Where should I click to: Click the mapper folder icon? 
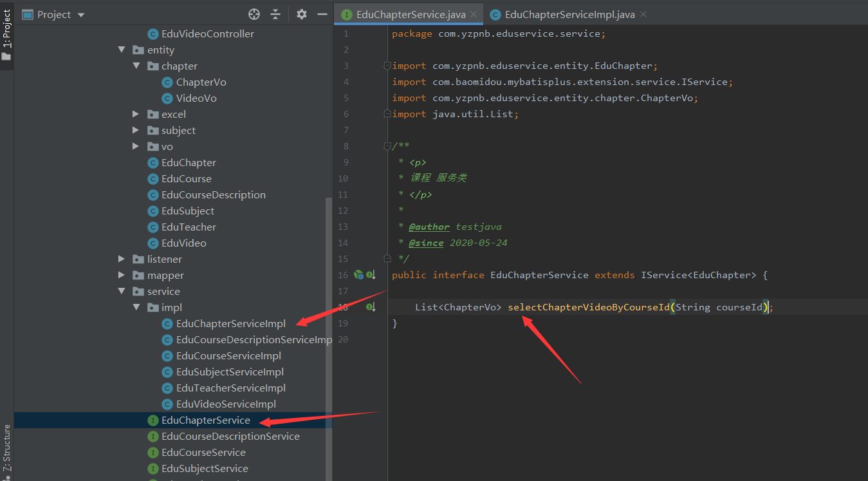(x=138, y=275)
